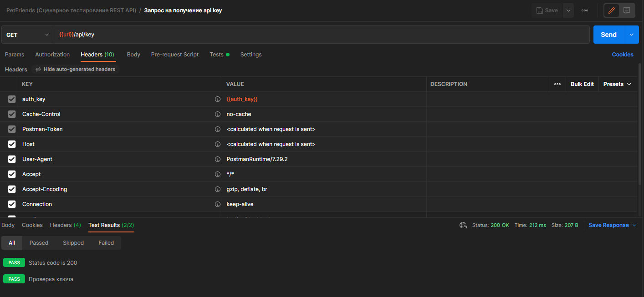Uncheck the Accept-Encoding header checkbox
Screen dimensions: 644x297
(12, 189)
